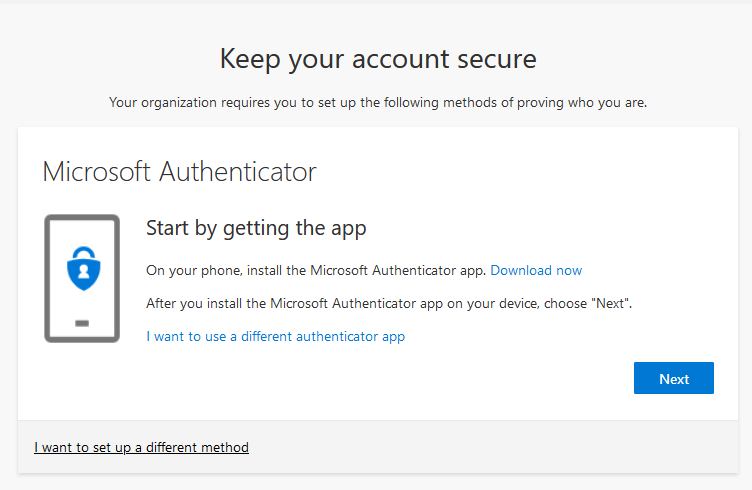
Task: Click the phone with lock shield icon
Action: pos(82,279)
